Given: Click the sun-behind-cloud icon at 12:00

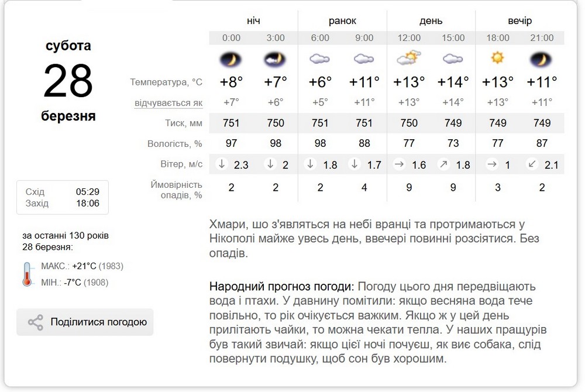Looking at the screenshot, I should (409, 58).
